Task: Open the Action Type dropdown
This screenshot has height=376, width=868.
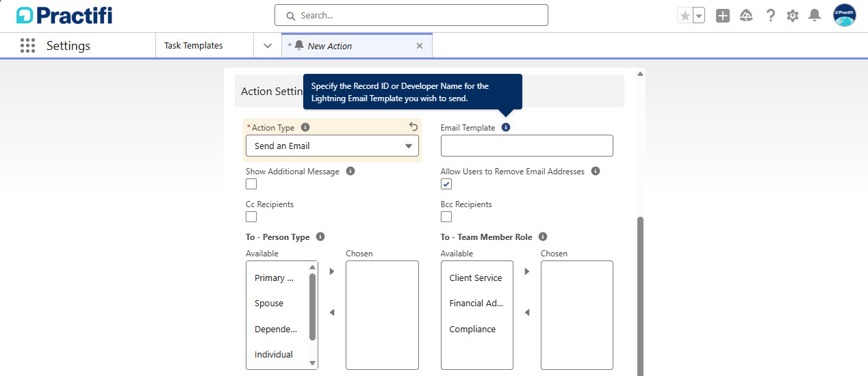Action: pyautogui.click(x=332, y=146)
